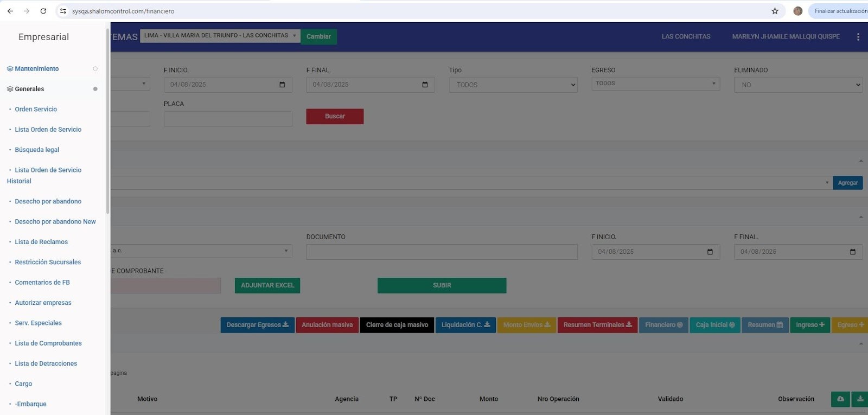Click the sidebar vertical scrollbar
The height and width of the screenshot is (415, 868).
[x=107, y=119]
